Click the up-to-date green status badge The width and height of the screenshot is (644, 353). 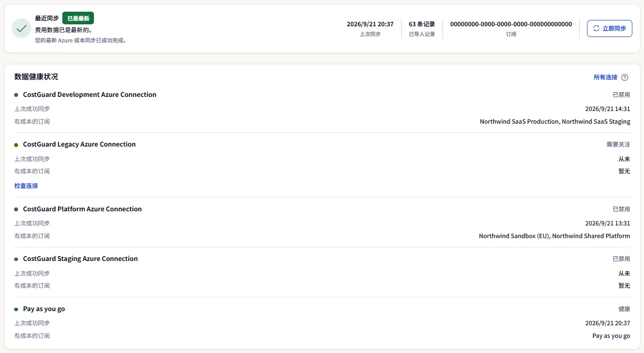click(78, 18)
